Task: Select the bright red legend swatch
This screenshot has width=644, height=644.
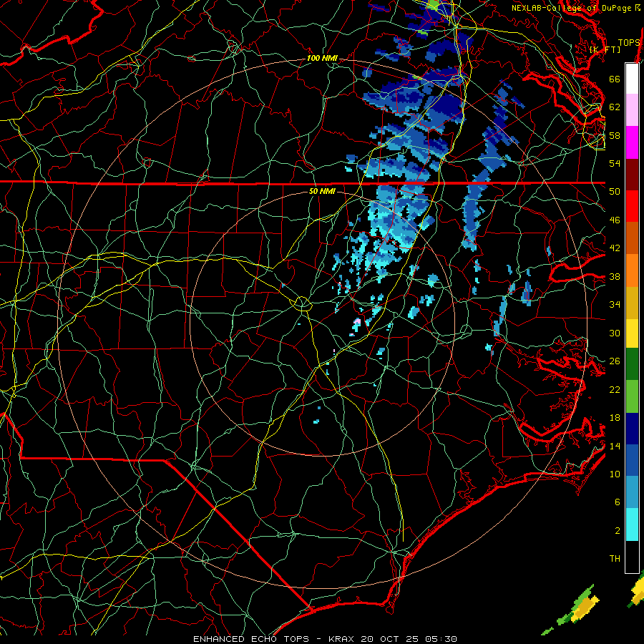Action: (x=632, y=206)
